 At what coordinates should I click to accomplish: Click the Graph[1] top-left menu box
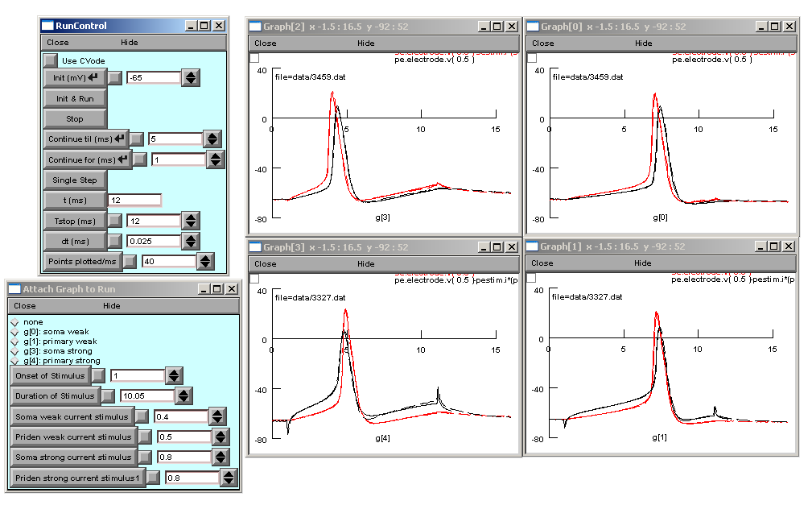(x=532, y=277)
